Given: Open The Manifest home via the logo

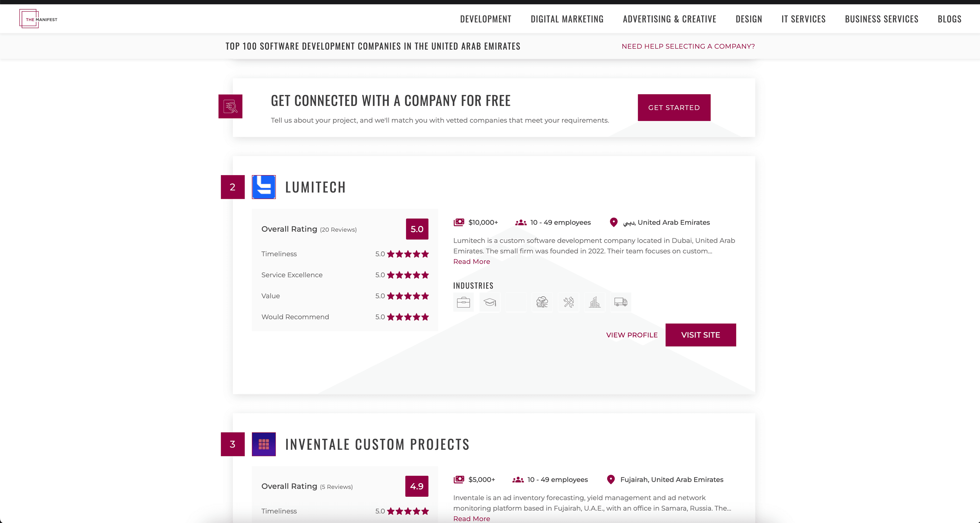Looking at the screenshot, I should tap(38, 18).
